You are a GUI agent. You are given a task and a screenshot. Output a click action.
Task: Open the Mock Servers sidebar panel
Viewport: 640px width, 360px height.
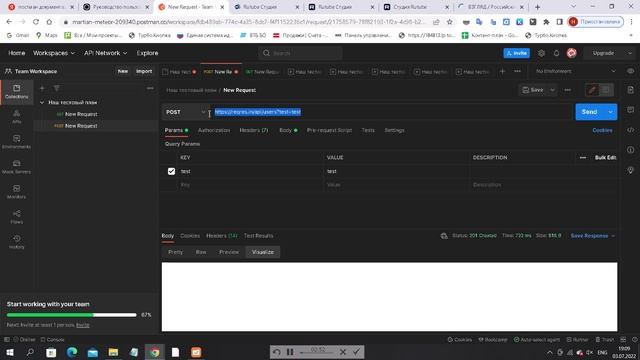pyautogui.click(x=17, y=167)
